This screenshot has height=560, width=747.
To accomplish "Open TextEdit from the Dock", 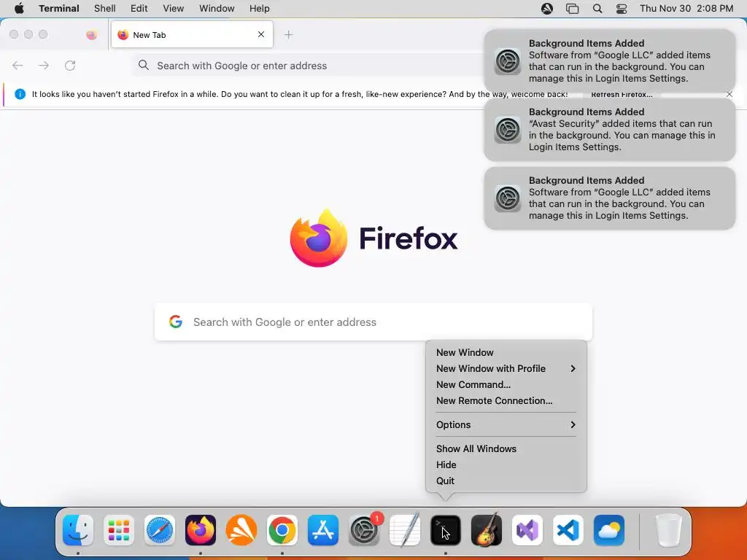I will tap(405, 530).
